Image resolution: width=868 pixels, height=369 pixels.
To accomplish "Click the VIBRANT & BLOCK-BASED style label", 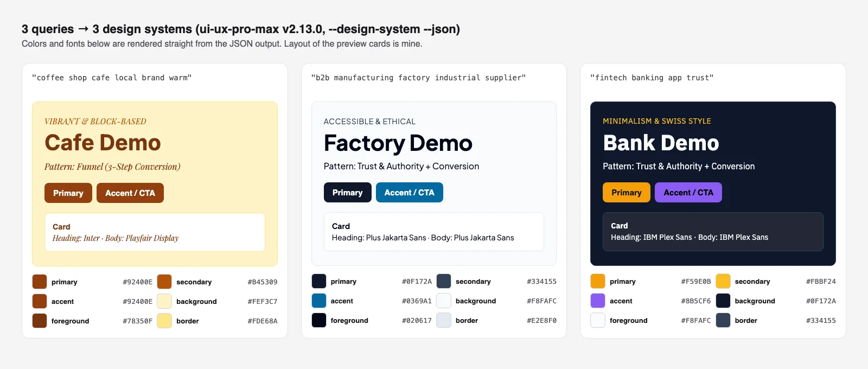I will pos(95,122).
